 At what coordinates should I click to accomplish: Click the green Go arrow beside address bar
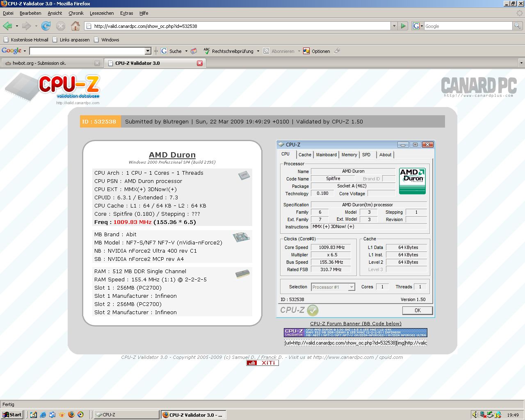(x=403, y=26)
